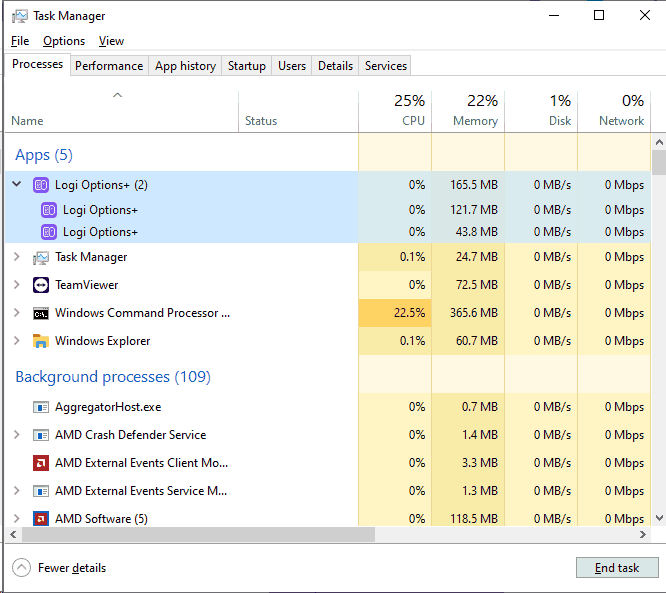The width and height of the screenshot is (666, 593).
Task: Expand the Task Manager app row
Action: [17, 257]
